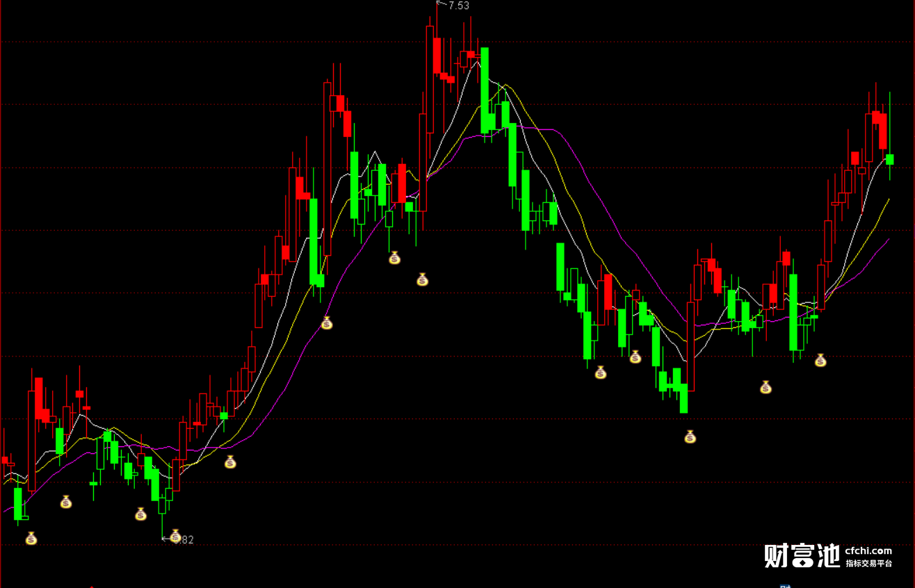The width and height of the screenshot is (915, 588).
Task: Select the money bag under the decline's lowest candle
Action: coord(690,436)
